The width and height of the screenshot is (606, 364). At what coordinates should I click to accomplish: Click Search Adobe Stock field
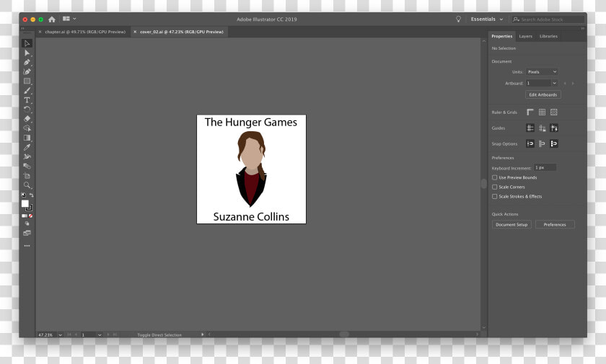coord(548,19)
